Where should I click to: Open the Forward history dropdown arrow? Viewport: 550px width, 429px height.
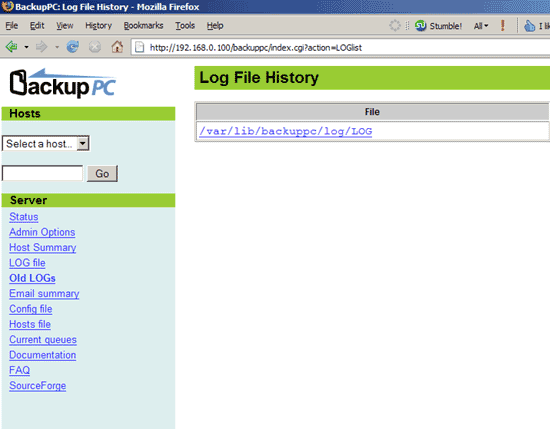pyautogui.click(x=57, y=47)
